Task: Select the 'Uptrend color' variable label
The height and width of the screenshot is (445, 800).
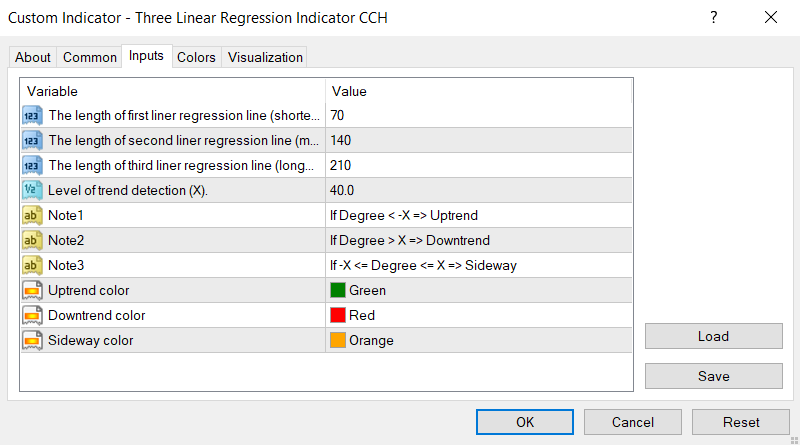Action: pyautogui.click(x=89, y=290)
